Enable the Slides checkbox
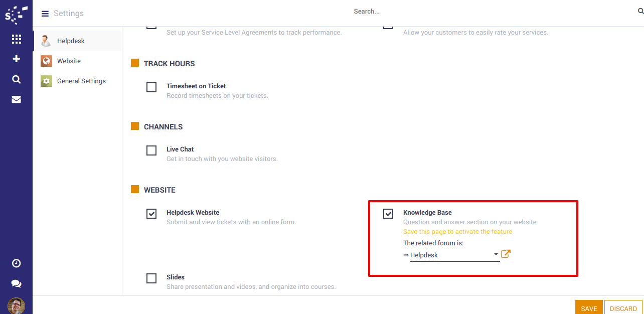The image size is (644, 314). [151, 278]
